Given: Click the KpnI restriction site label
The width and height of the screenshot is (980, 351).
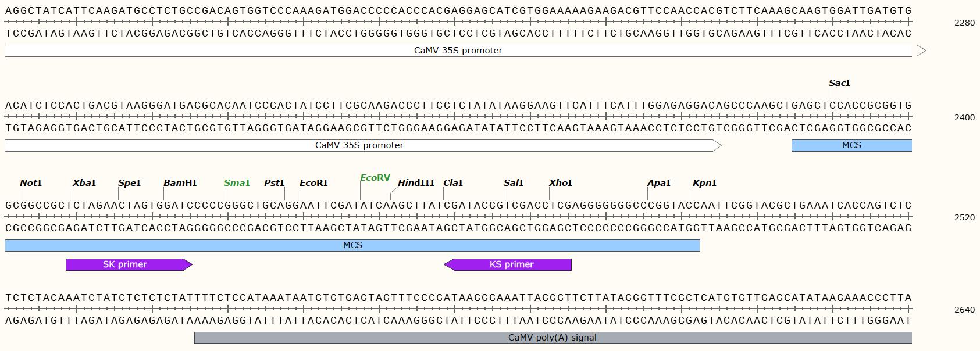Looking at the screenshot, I should click(x=704, y=183).
